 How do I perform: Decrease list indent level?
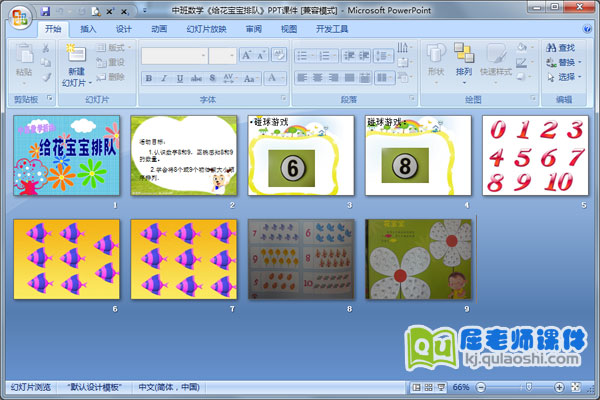(x=349, y=56)
